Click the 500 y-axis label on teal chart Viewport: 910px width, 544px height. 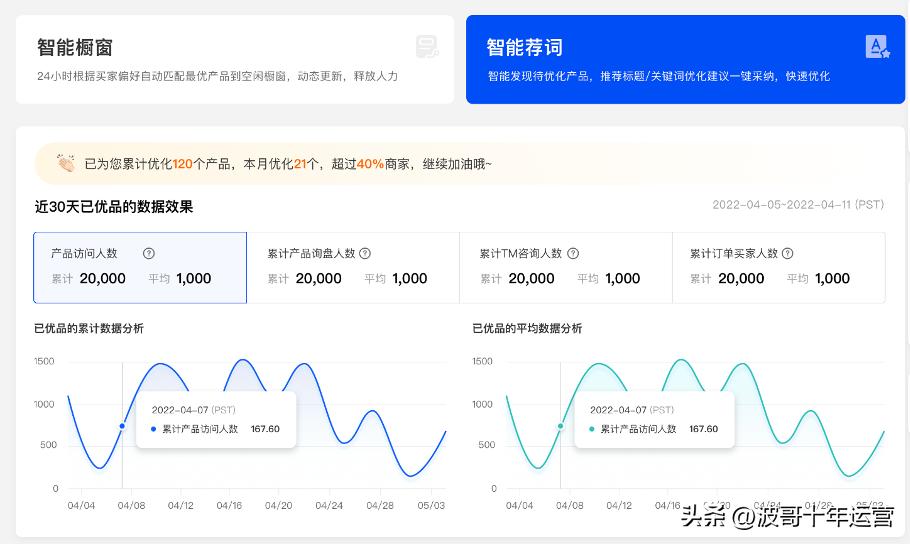coord(486,445)
